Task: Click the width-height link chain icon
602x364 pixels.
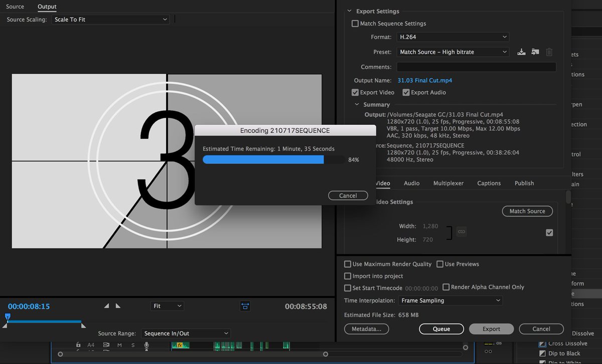Action: point(461,232)
